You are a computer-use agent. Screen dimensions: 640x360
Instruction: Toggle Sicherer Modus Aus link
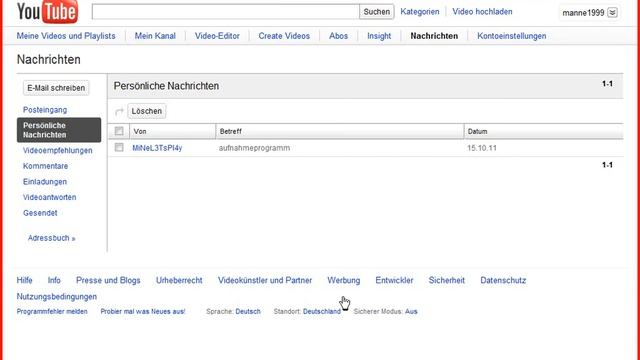pyautogui.click(x=411, y=311)
